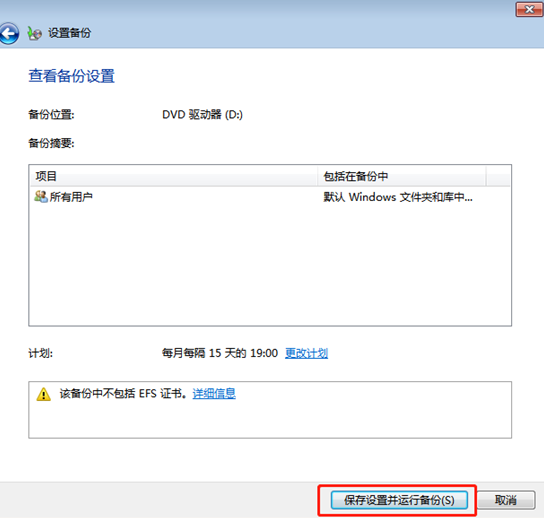Click the 设置备份 backup wizard icon
This screenshot has height=518, width=544.
click(x=34, y=33)
